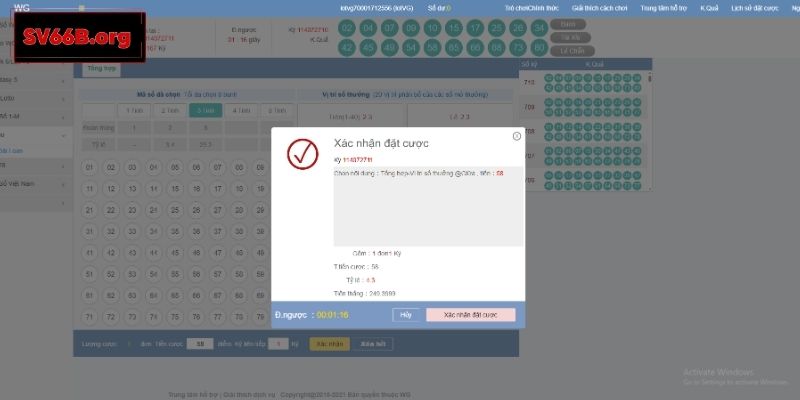Click the red checkmark confirmation icon

point(301,154)
